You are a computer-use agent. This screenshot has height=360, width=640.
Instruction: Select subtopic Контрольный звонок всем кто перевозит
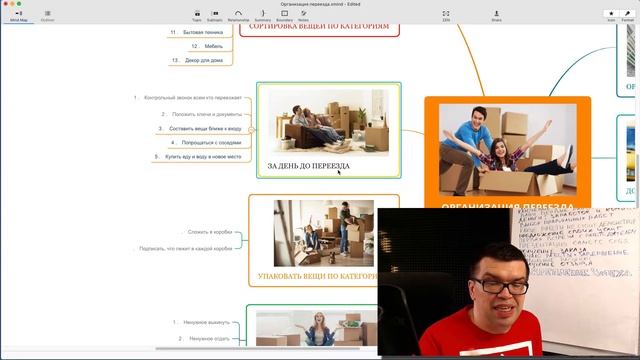tap(193, 98)
